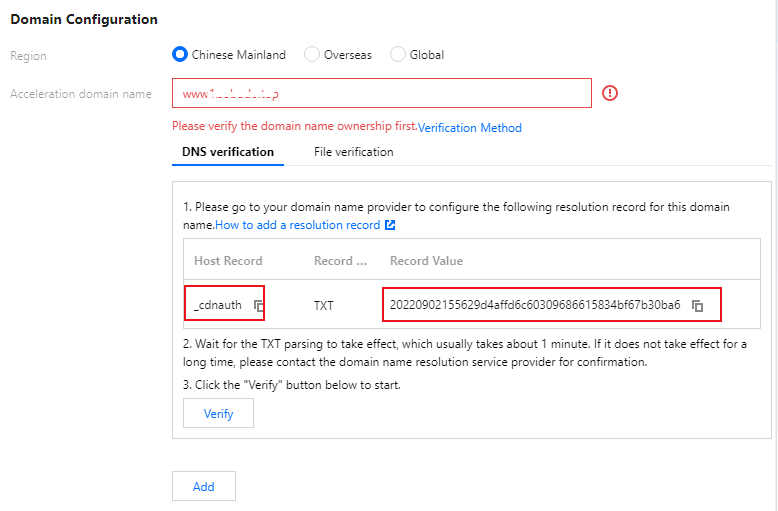Copy the TXT record value
The width and height of the screenshot is (778, 511).
coord(698,305)
